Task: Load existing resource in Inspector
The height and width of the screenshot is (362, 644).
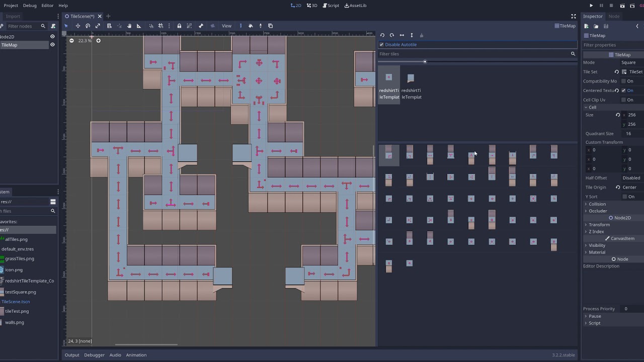Action: tap(596, 26)
